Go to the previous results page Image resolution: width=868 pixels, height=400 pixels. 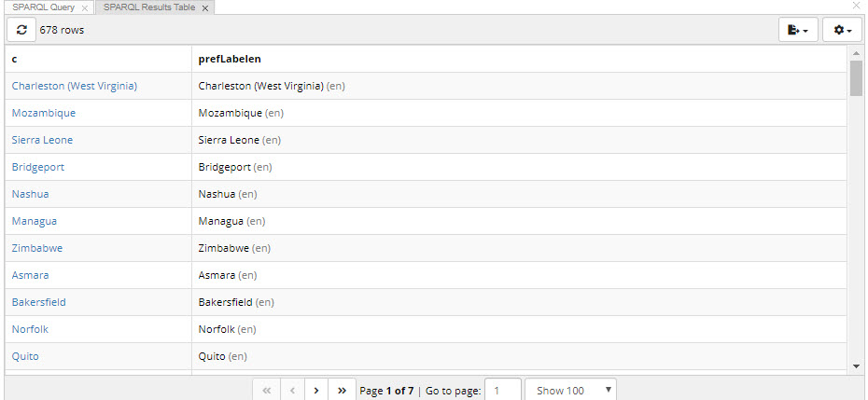tap(292, 391)
